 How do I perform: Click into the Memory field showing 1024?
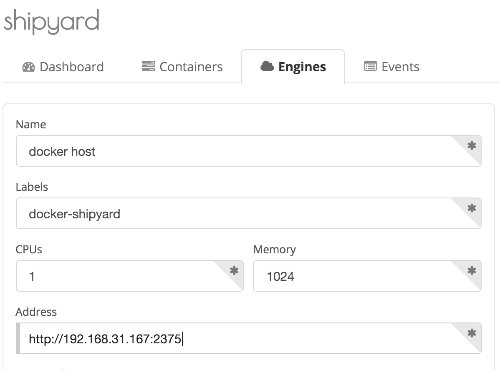click(x=367, y=276)
